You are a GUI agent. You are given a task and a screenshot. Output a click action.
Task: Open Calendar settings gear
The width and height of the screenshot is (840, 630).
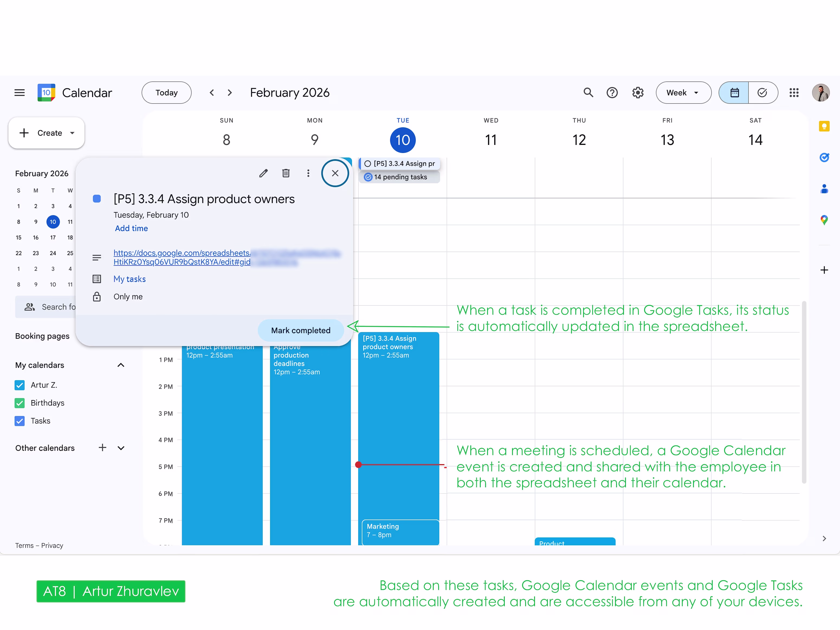click(x=638, y=93)
